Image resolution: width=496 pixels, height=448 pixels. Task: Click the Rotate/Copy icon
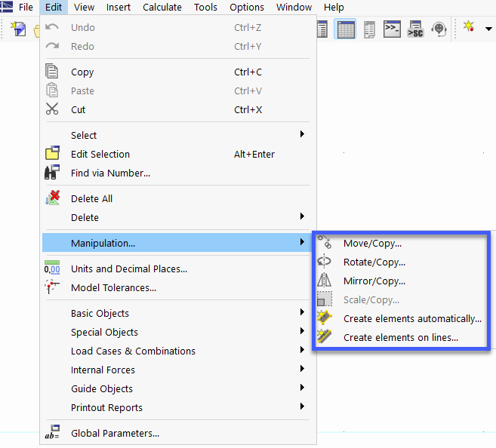(x=324, y=261)
